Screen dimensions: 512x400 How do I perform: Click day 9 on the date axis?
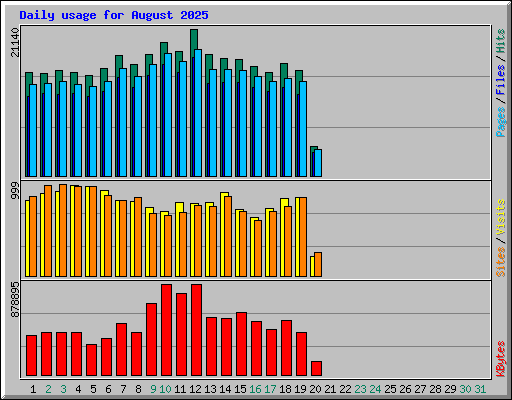[x=153, y=389]
